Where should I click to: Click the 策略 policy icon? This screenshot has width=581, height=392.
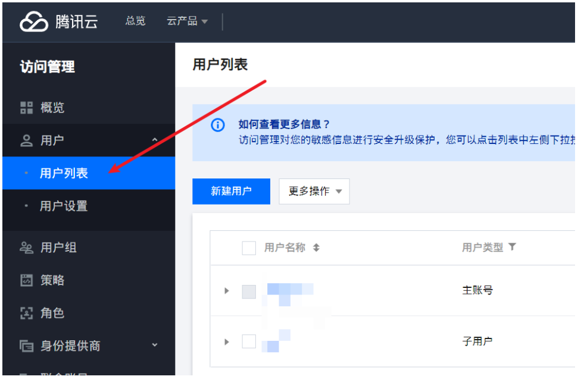(x=26, y=281)
